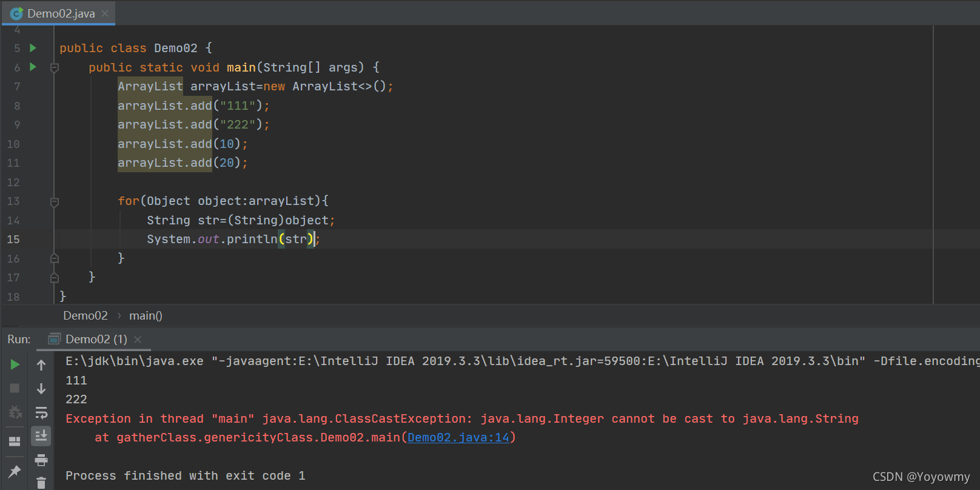Rerun Demo02 with the green play button
This screenshot has height=490, width=980.
click(15, 364)
